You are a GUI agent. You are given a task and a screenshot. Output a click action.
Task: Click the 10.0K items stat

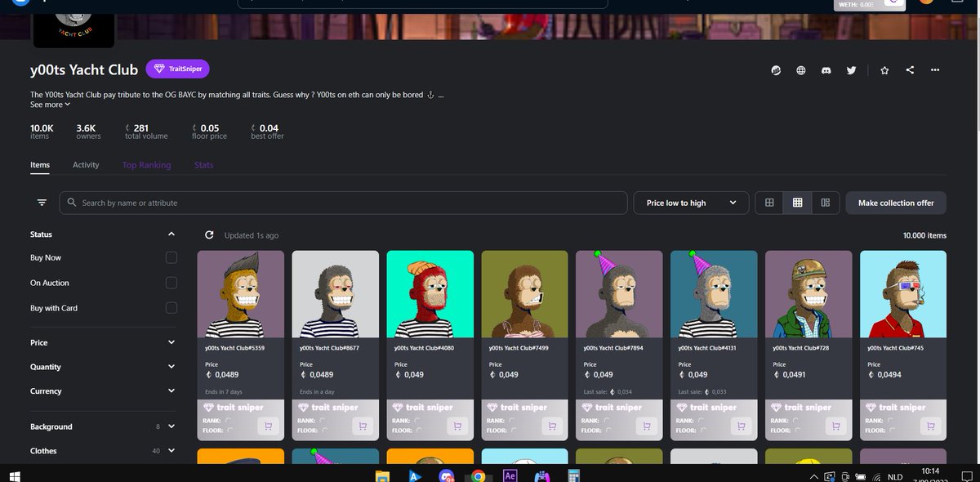(42, 131)
